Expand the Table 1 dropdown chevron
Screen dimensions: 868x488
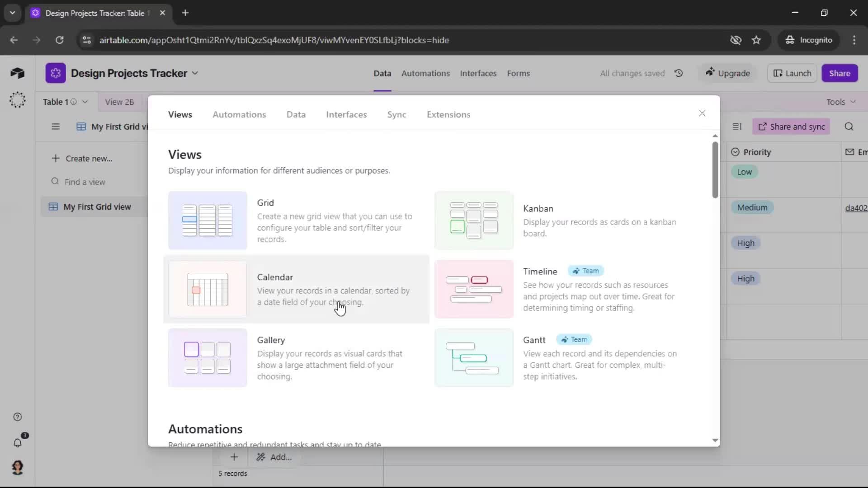pyautogui.click(x=85, y=102)
